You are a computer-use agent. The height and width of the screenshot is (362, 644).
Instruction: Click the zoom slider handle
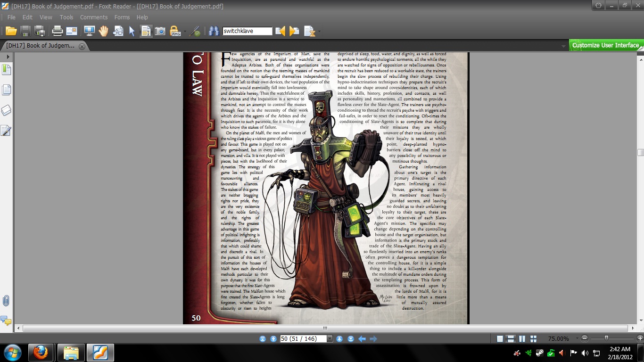(x=606, y=338)
